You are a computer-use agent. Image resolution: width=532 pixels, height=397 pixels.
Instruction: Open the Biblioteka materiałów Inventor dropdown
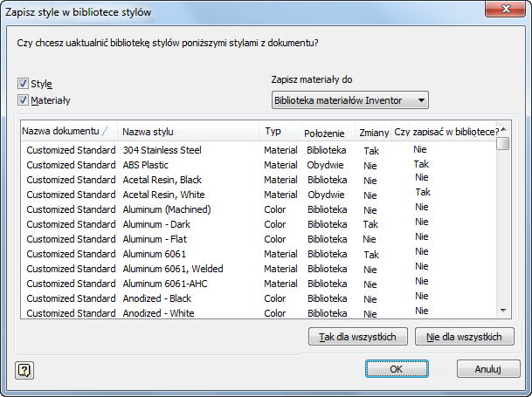tap(350, 100)
